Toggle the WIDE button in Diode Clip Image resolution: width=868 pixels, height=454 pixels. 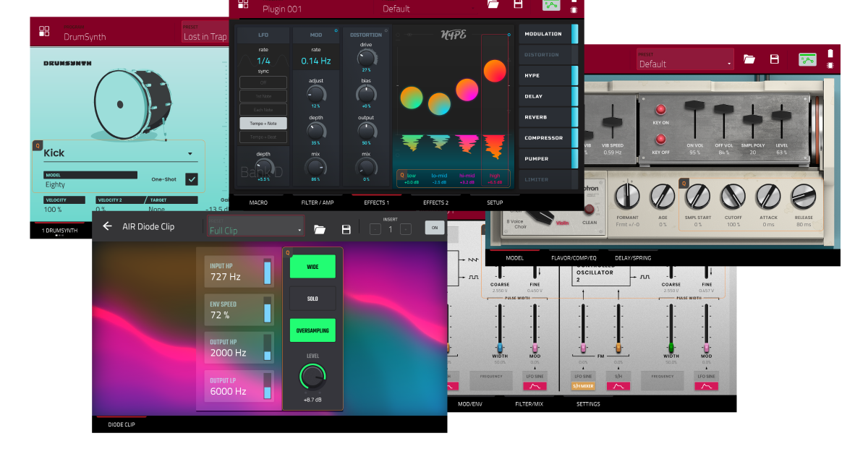coord(313,267)
